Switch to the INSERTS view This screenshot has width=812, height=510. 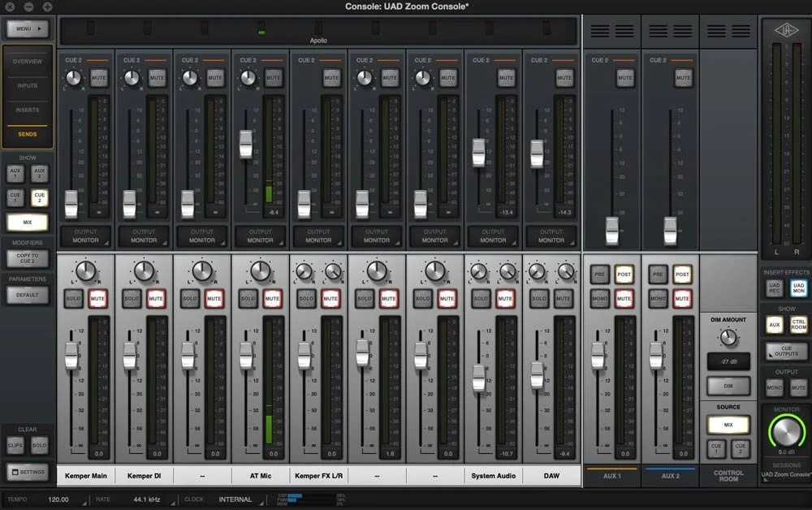click(x=28, y=110)
